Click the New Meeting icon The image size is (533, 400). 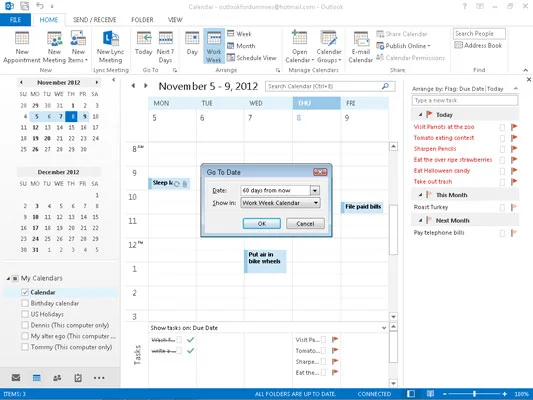54,47
